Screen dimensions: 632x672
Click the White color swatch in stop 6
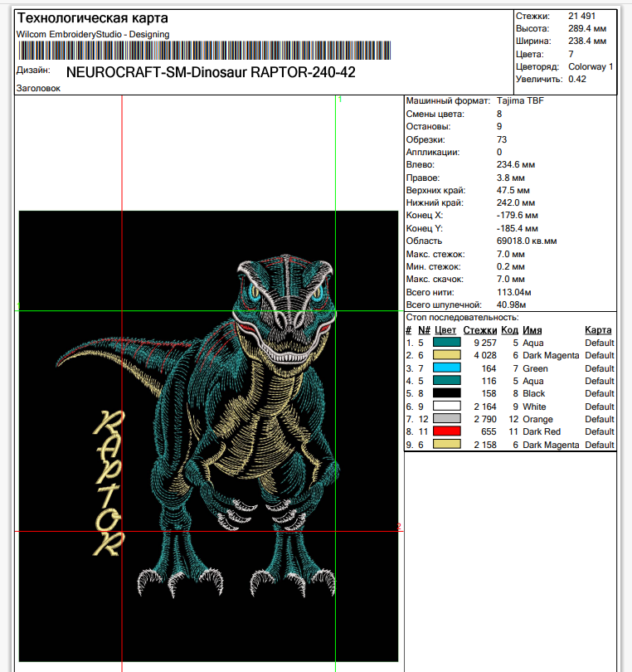pyautogui.click(x=447, y=407)
